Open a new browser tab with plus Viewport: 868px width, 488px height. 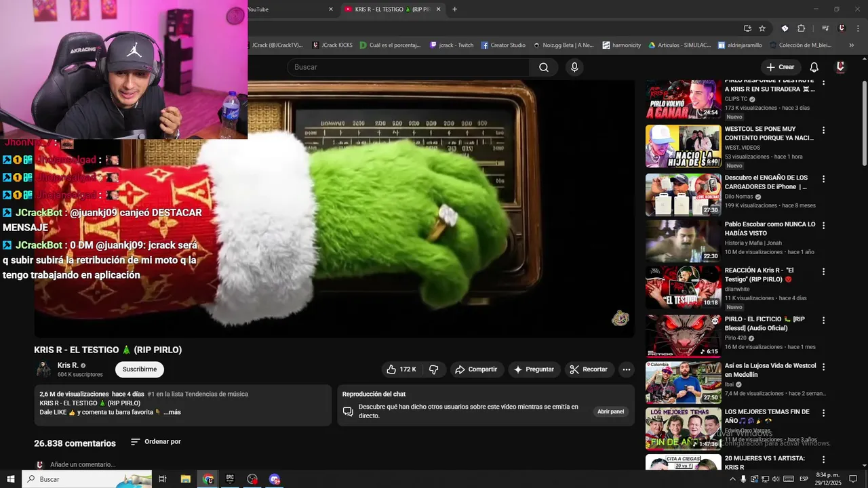454,9
